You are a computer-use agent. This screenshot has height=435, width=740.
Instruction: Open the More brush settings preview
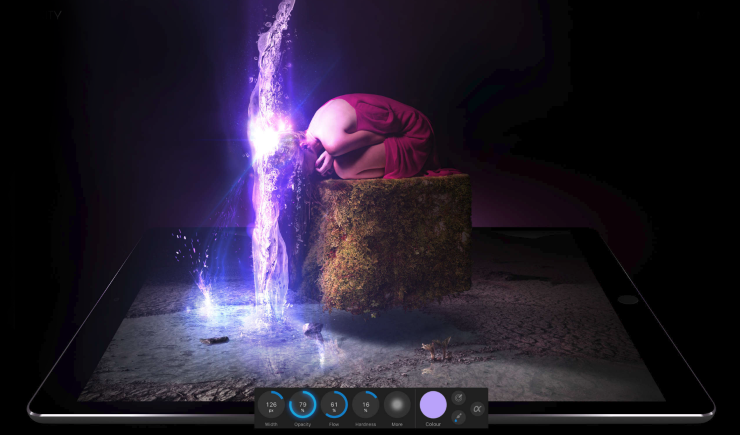[397, 405]
